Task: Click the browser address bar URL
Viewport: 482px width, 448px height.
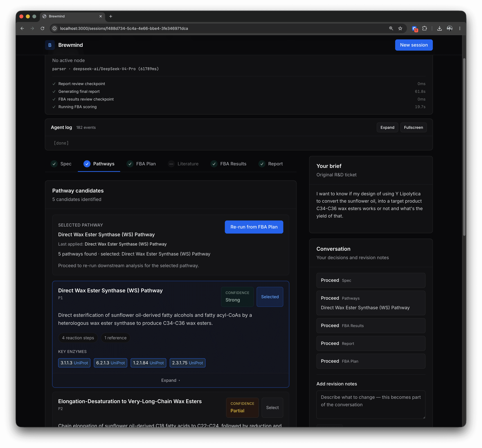Action: [x=124, y=28]
